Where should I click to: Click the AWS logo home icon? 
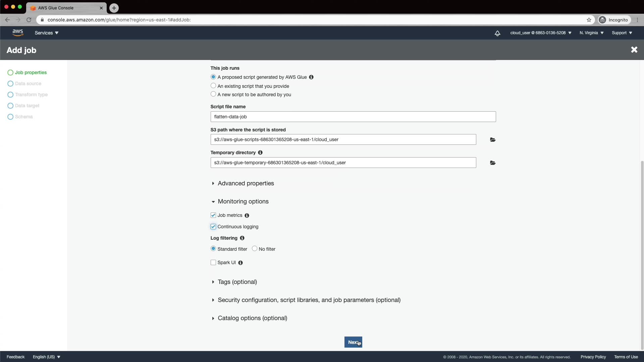tap(18, 33)
